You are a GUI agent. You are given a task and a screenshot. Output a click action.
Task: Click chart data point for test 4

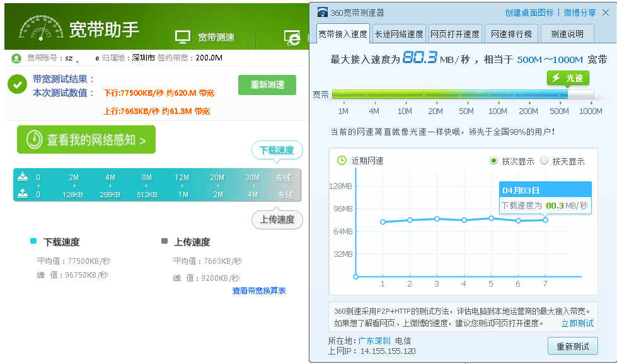coord(464,220)
